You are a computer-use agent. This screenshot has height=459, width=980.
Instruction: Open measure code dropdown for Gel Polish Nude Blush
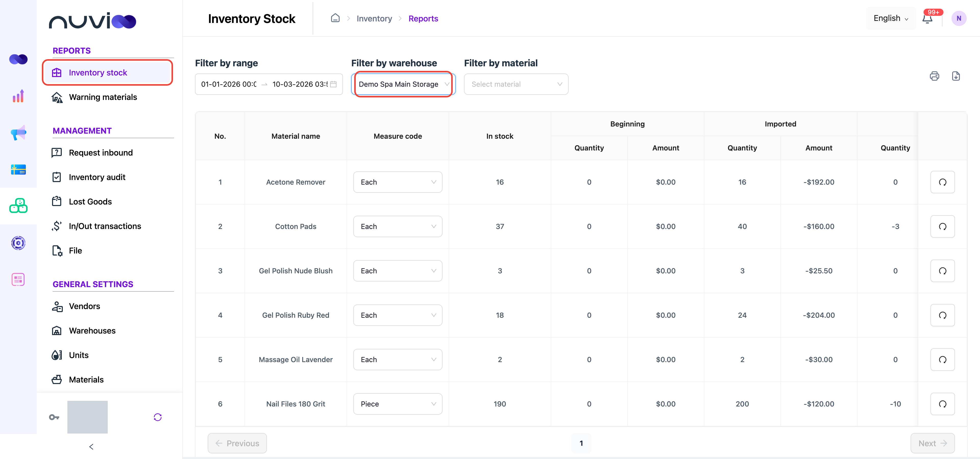point(398,271)
